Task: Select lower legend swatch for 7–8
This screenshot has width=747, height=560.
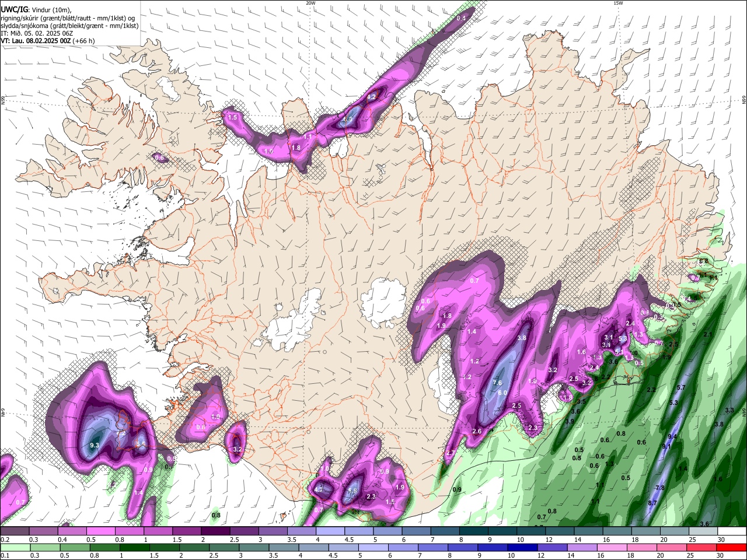Action: 433,548
